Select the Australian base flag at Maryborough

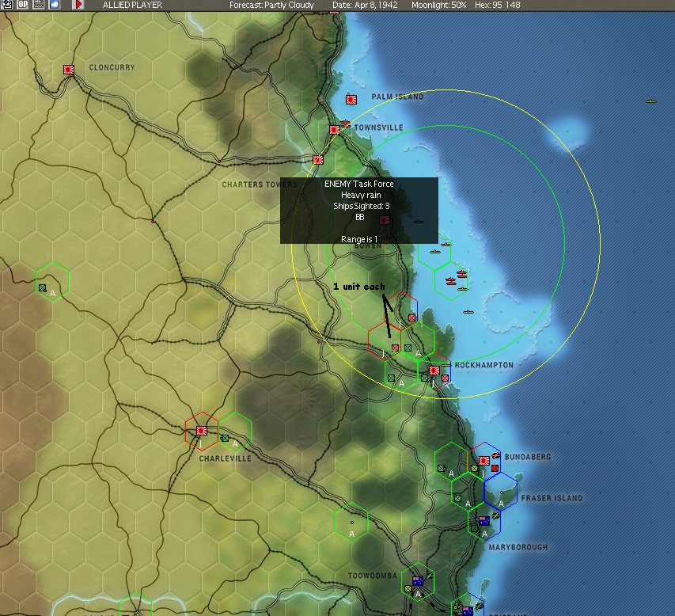pyautogui.click(x=483, y=521)
